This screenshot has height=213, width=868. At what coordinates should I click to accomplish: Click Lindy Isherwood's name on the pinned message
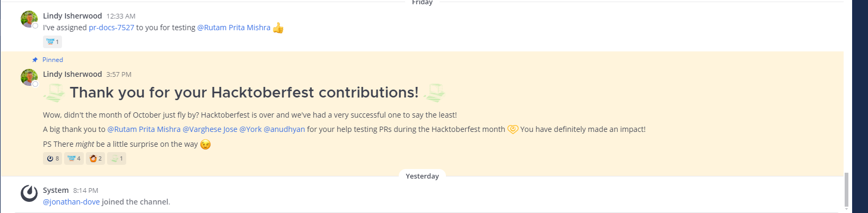[x=72, y=74]
